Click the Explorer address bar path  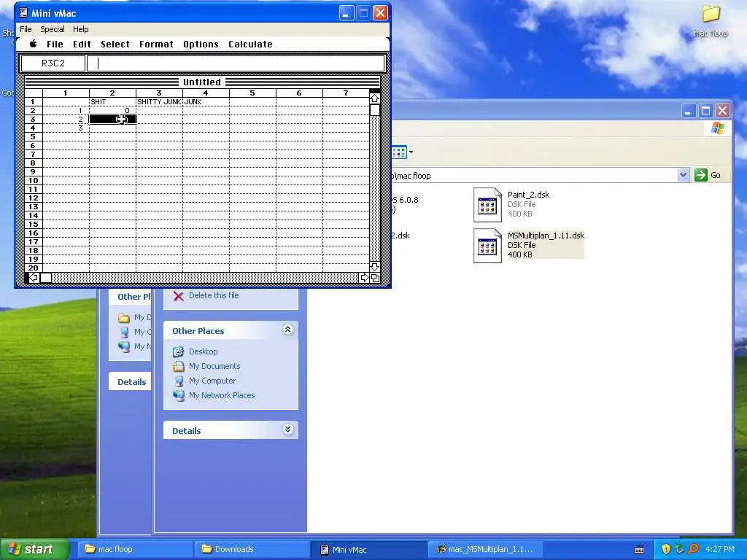(533, 175)
